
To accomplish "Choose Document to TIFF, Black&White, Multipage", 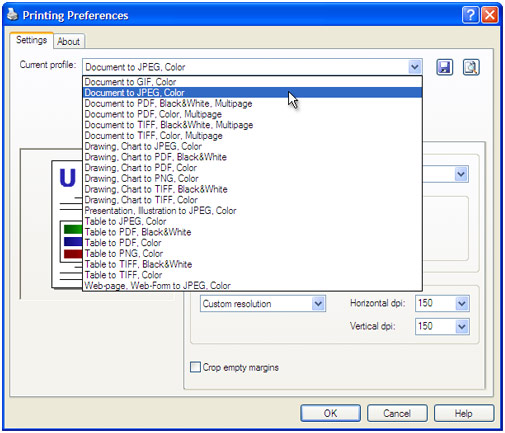I will 252,125.
